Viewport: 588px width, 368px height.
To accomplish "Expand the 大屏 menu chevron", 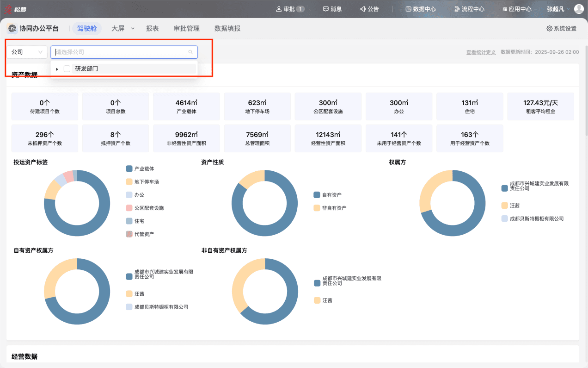I will point(133,28).
